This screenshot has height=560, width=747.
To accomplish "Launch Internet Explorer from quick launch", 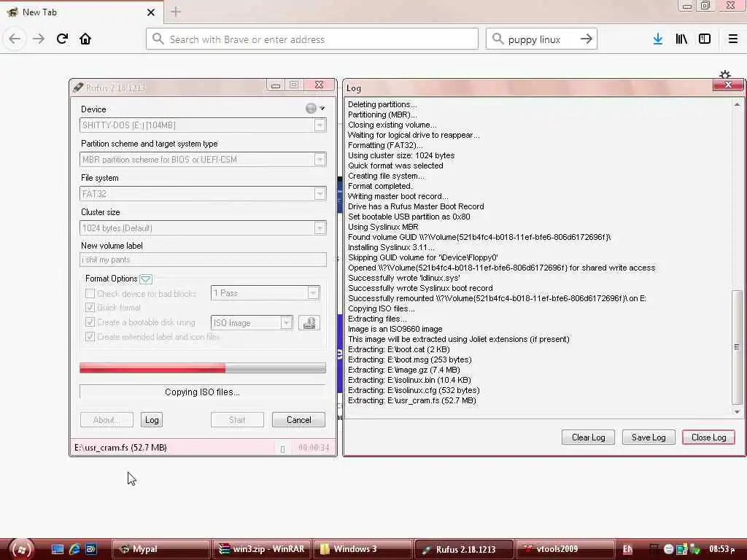I will 74,549.
